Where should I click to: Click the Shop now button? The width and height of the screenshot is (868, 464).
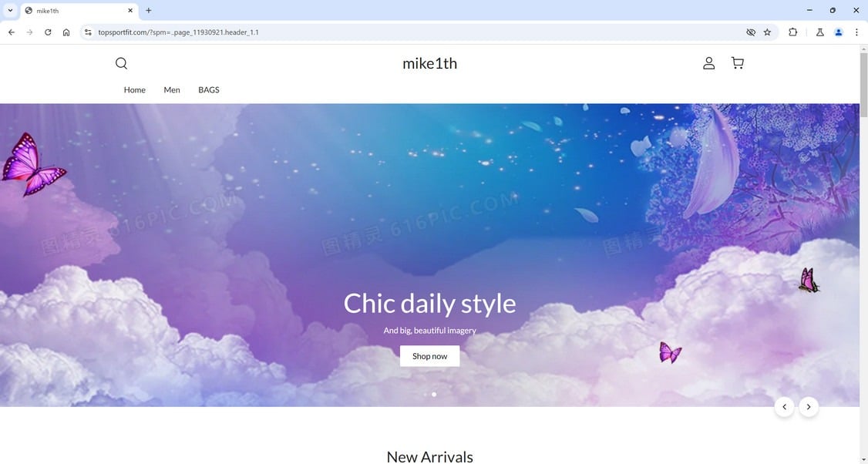(x=429, y=356)
